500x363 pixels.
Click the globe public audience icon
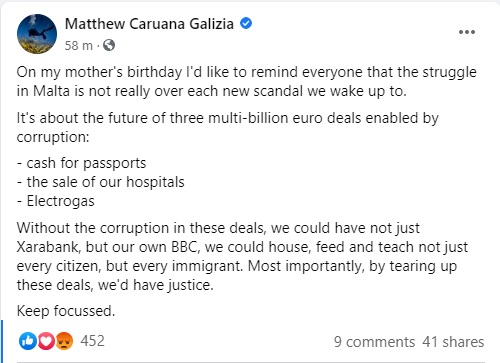[x=109, y=45]
